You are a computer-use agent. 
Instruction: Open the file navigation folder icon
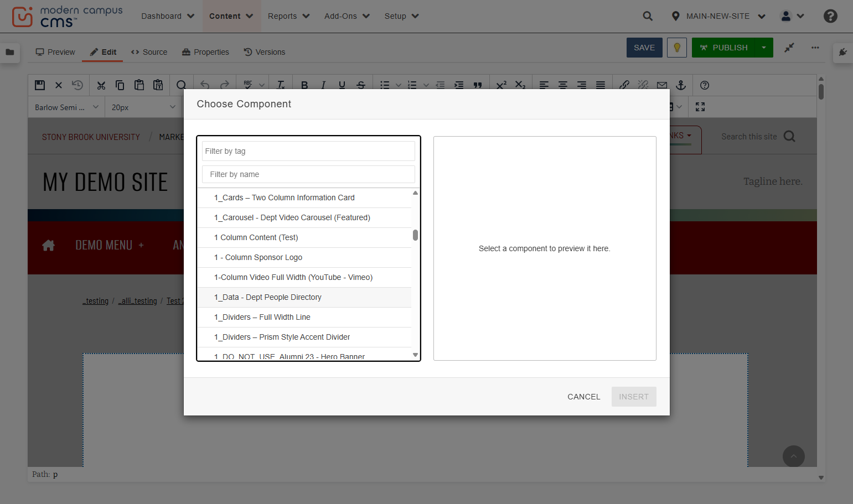point(10,52)
